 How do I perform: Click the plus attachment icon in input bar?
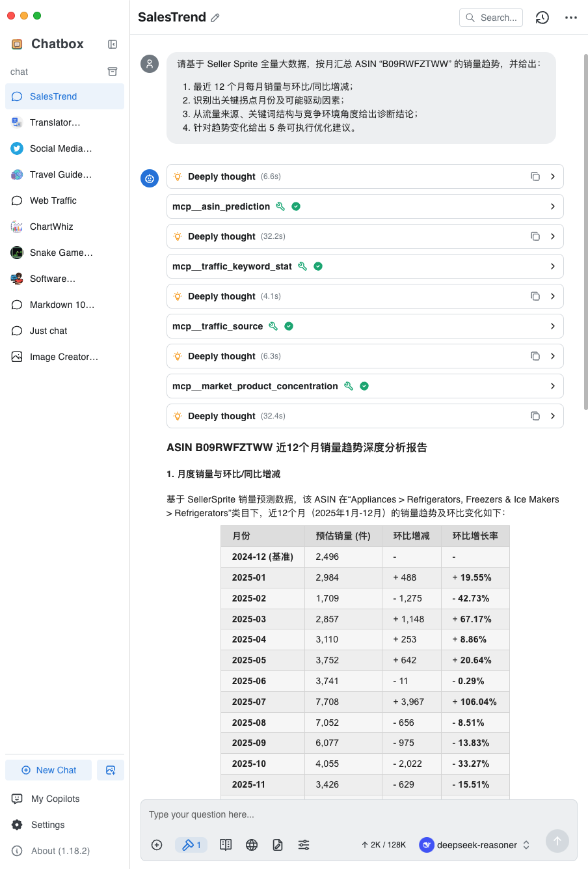[x=157, y=845]
